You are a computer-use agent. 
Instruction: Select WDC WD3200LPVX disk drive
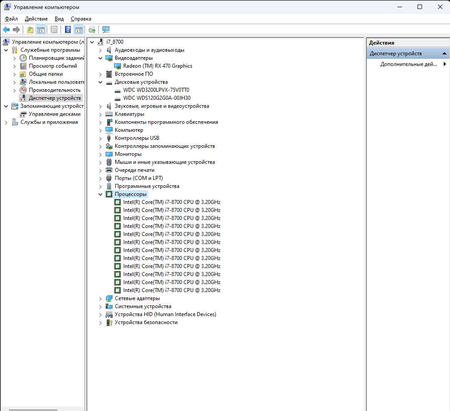[x=156, y=90]
